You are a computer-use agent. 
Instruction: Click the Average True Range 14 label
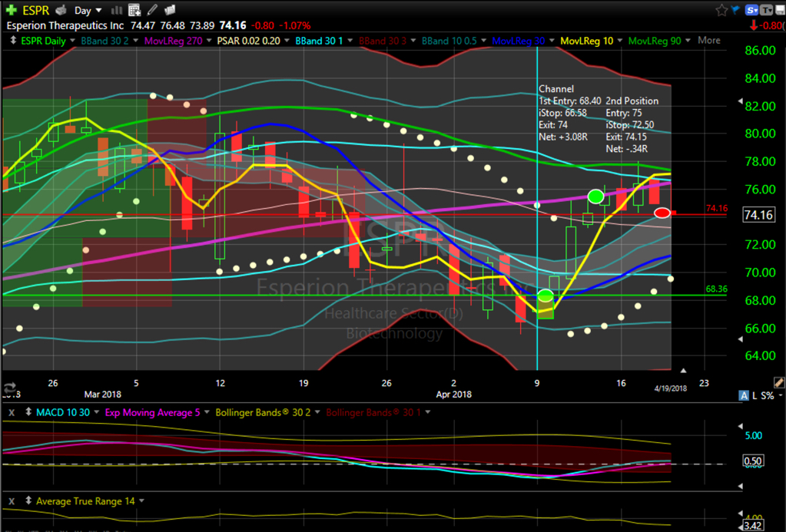coord(86,501)
